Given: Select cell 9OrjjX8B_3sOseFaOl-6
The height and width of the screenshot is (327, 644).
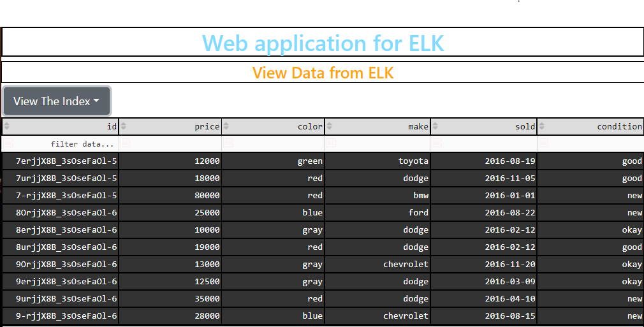Looking at the screenshot, I should [x=61, y=265].
